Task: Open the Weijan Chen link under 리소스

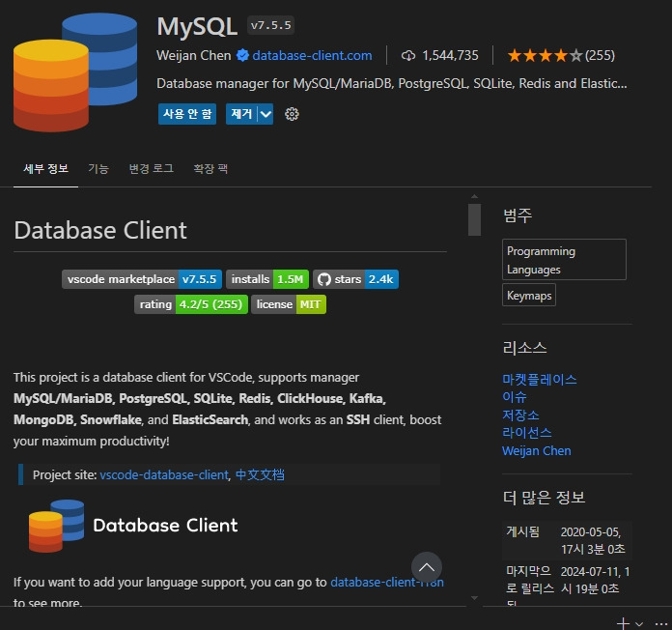Action: 537,450
